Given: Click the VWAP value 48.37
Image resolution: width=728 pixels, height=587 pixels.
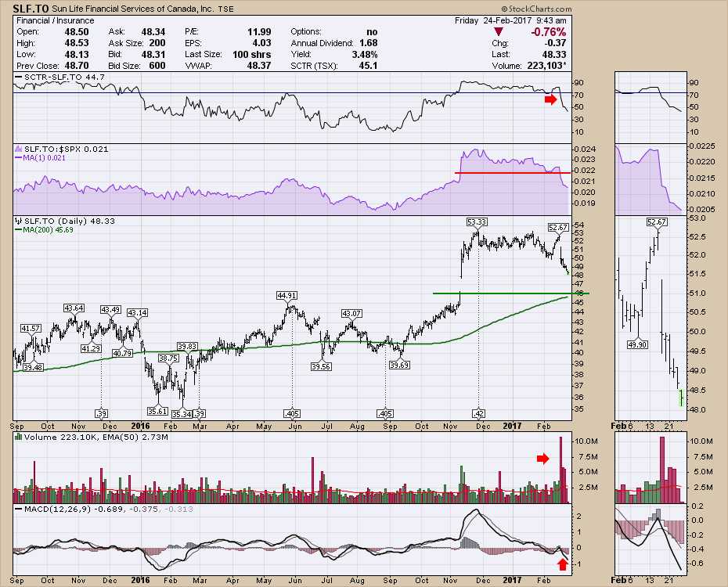Looking at the screenshot, I should (x=259, y=66).
